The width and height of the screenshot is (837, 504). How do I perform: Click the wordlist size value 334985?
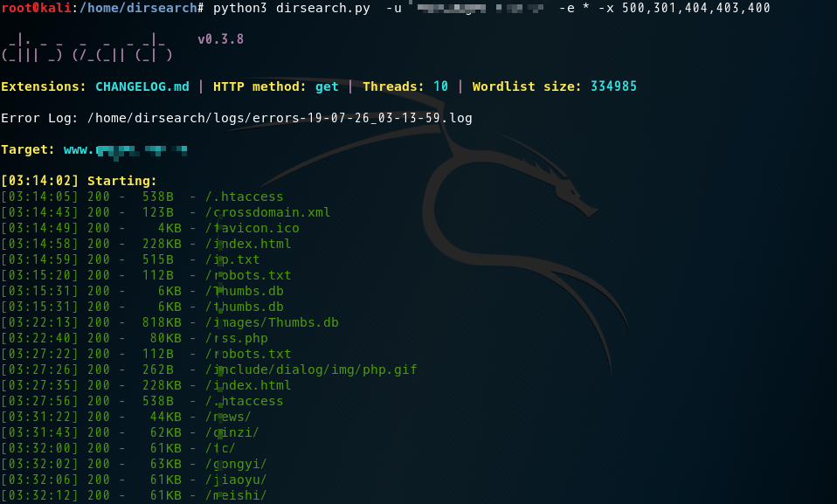point(613,86)
